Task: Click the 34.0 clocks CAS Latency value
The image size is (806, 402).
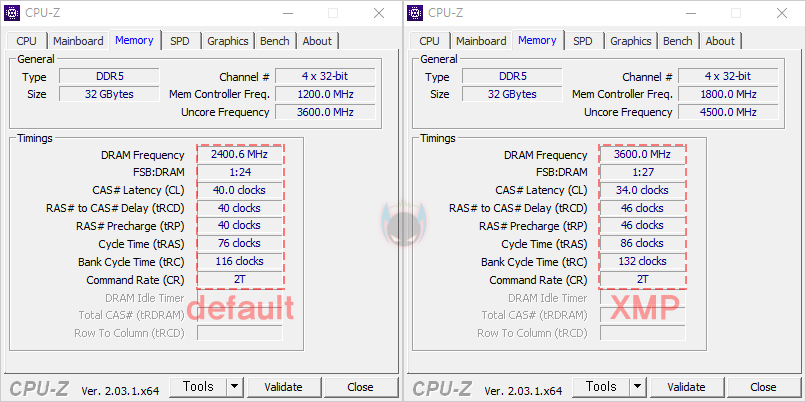Action: coord(643,190)
